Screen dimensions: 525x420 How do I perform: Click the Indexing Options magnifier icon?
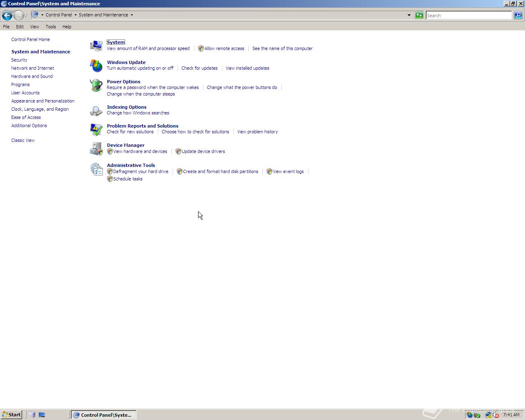click(96, 110)
